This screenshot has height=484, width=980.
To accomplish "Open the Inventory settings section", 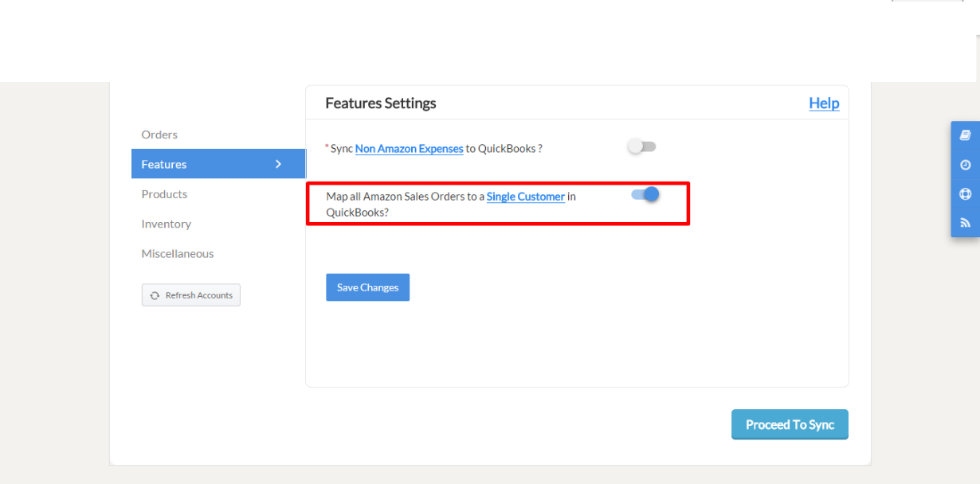I will pyautogui.click(x=166, y=224).
